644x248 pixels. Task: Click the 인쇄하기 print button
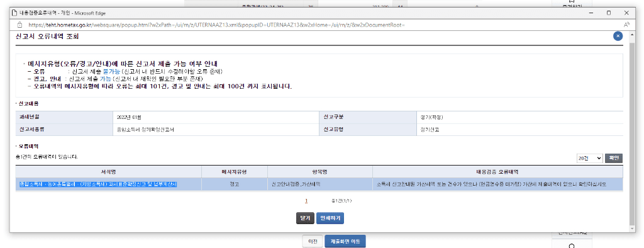(x=330, y=218)
